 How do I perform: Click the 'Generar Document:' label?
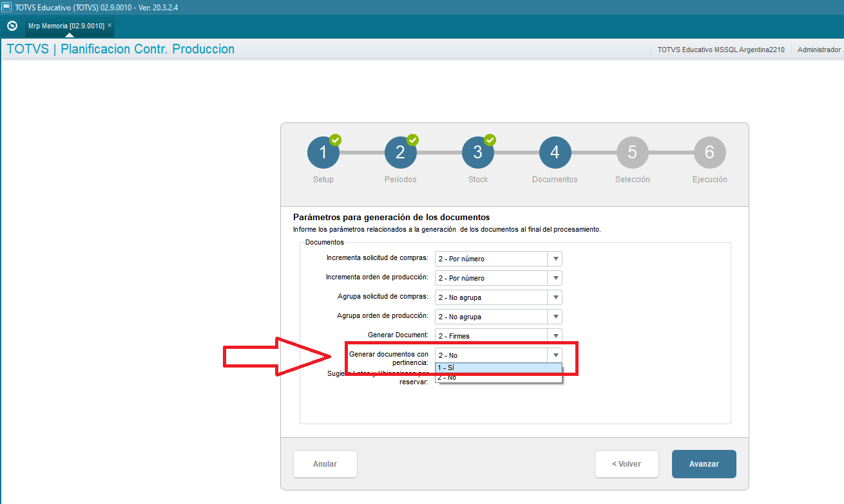pos(398,335)
